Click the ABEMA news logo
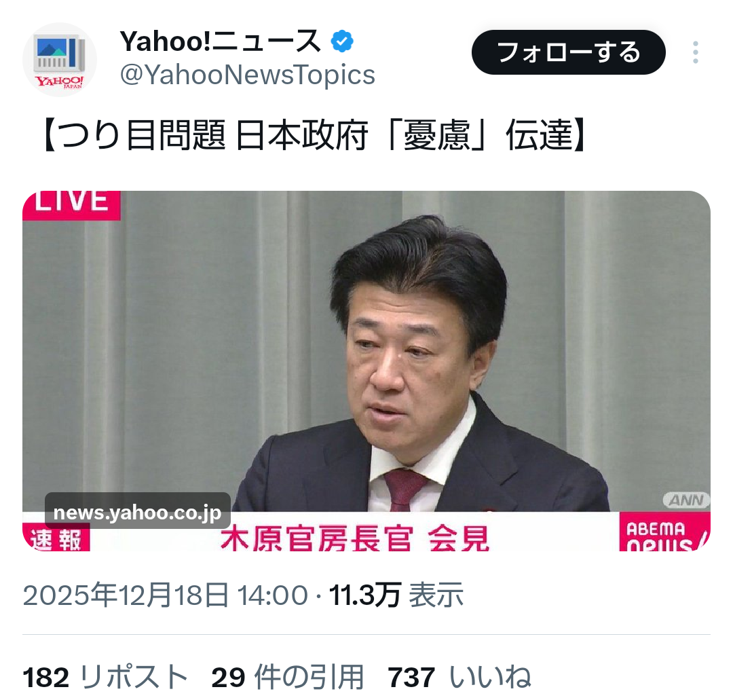The width and height of the screenshot is (733, 700). click(664, 532)
